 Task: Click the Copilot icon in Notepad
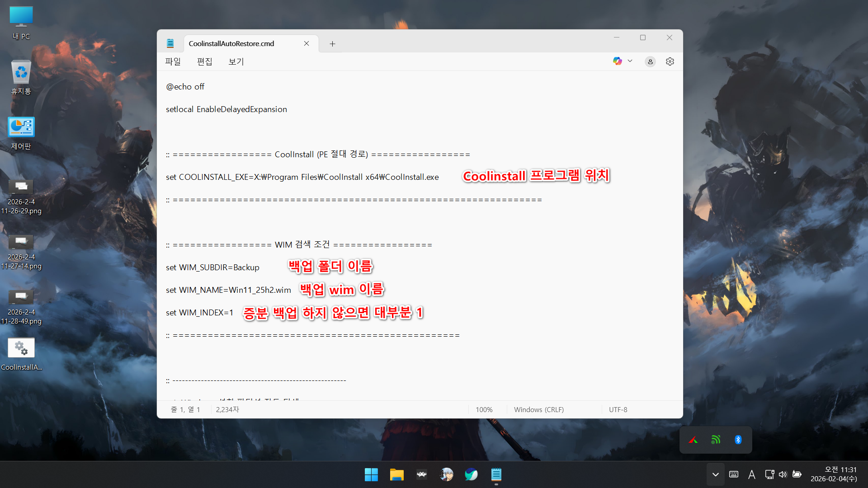point(617,61)
